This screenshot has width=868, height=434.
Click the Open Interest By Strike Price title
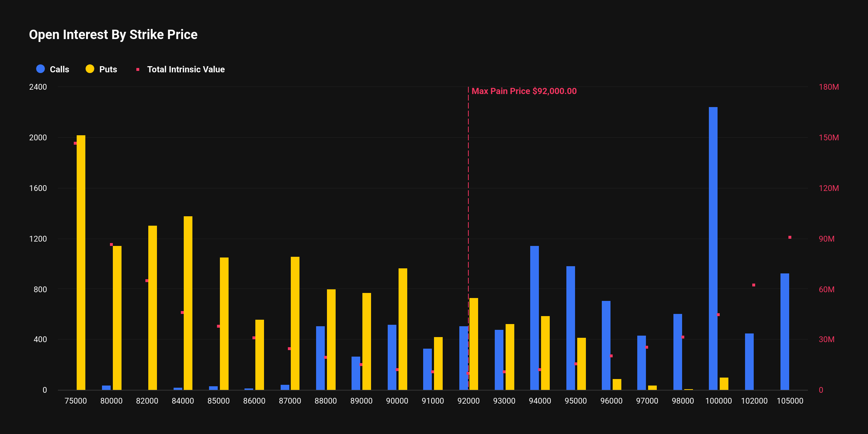pos(113,35)
